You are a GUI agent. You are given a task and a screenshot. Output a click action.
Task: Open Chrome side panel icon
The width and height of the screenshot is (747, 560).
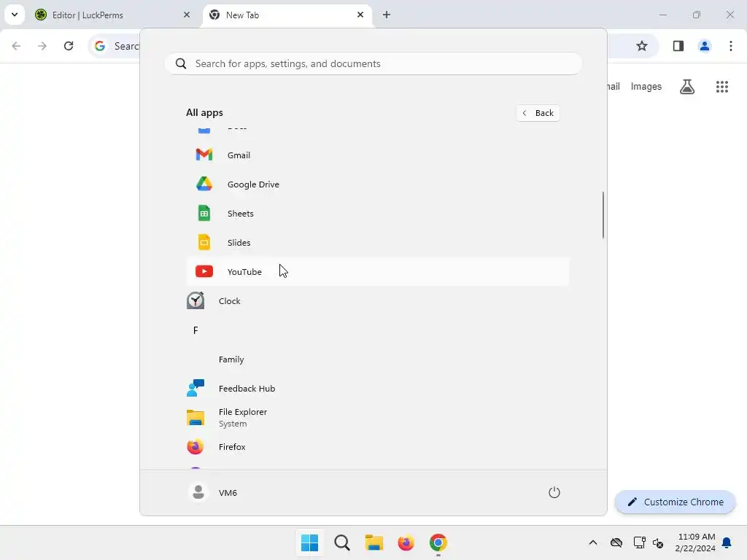point(678,46)
